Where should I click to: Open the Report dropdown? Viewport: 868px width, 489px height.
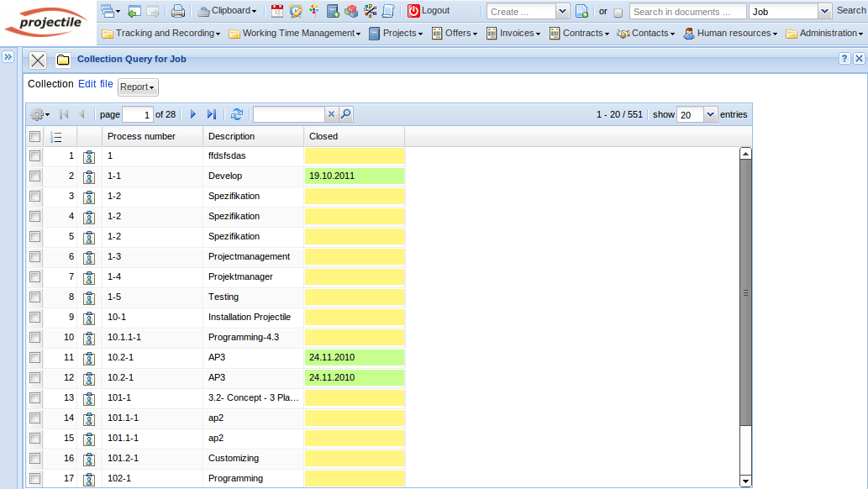click(x=138, y=87)
